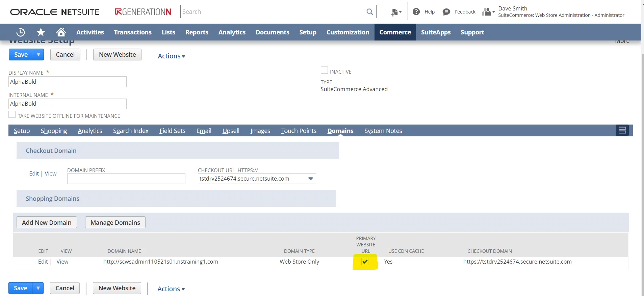Viewport: 644px width, 296px height.
Task: Open the bottom Actions dropdown
Action: click(x=171, y=289)
